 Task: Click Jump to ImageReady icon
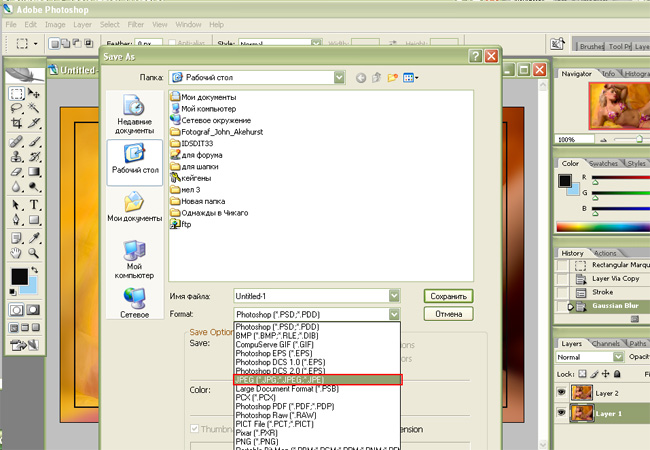pyautogui.click(x=24, y=345)
